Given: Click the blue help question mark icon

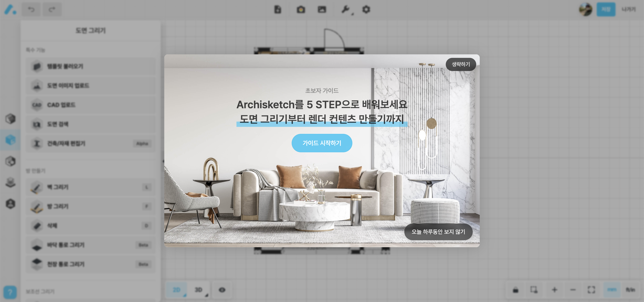Looking at the screenshot, I should pyautogui.click(x=10, y=292).
